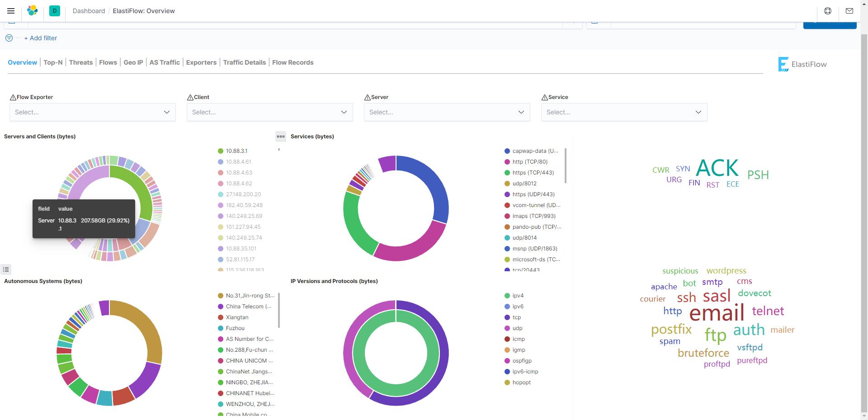This screenshot has width=868, height=420.
Task: Switch to the Overview tab
Action: (x=22, y=62)
